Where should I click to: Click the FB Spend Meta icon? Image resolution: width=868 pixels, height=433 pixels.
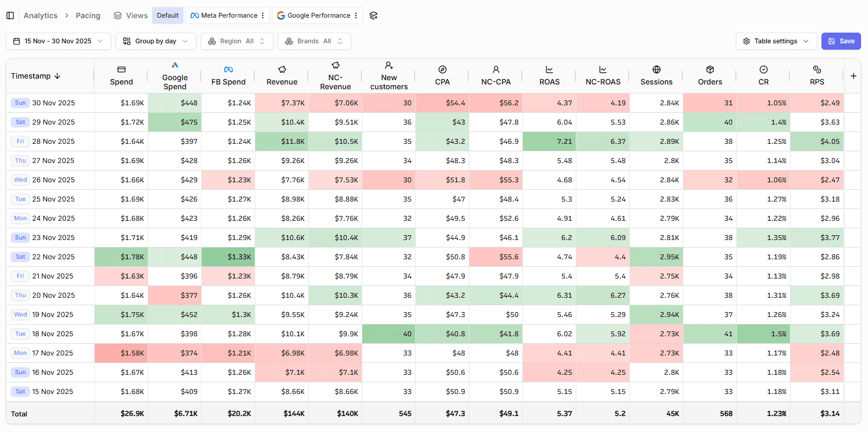(229, 69)
